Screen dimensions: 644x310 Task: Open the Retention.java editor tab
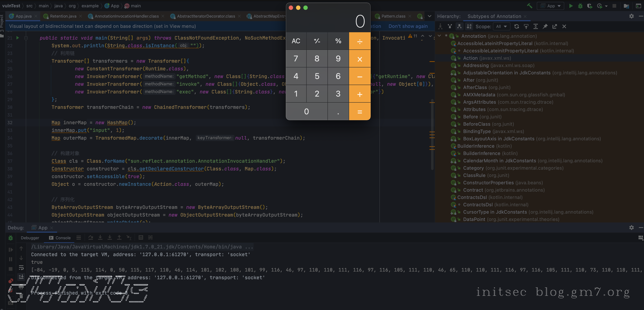[63, 16]
